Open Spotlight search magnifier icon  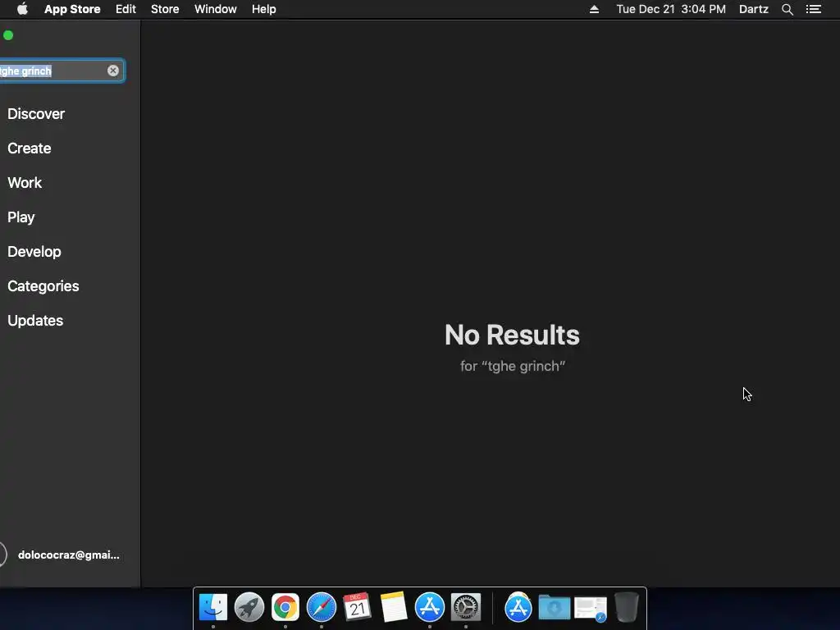coord(787,9)
